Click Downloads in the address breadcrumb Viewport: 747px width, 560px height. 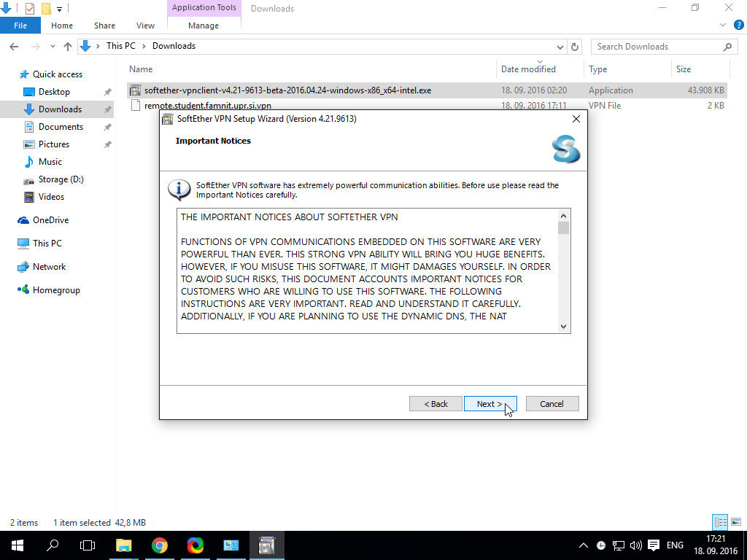pos(174,46)
